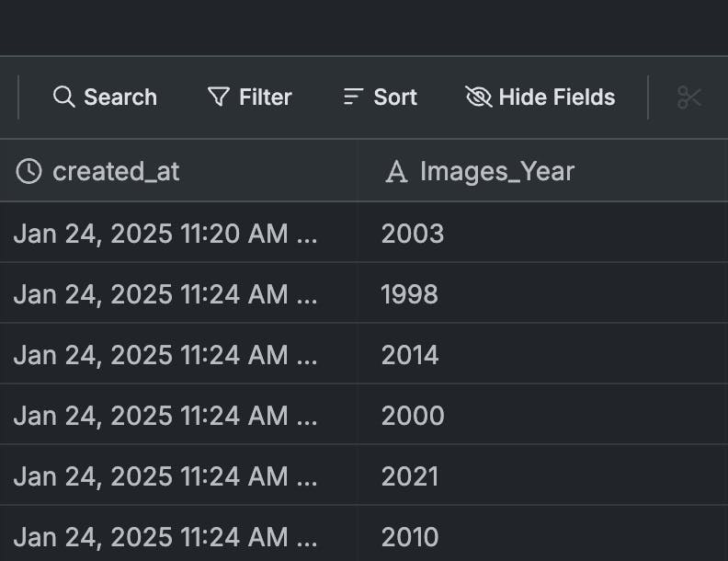Screen dimensions: 728x561
Task: Click the cell containing 1998
Action: point(410,294)
